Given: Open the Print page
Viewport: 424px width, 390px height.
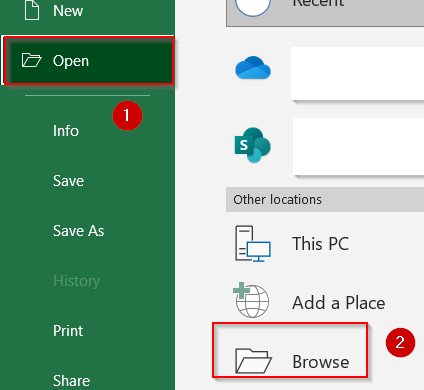Looking at the screenshot, I should [68, 331].
